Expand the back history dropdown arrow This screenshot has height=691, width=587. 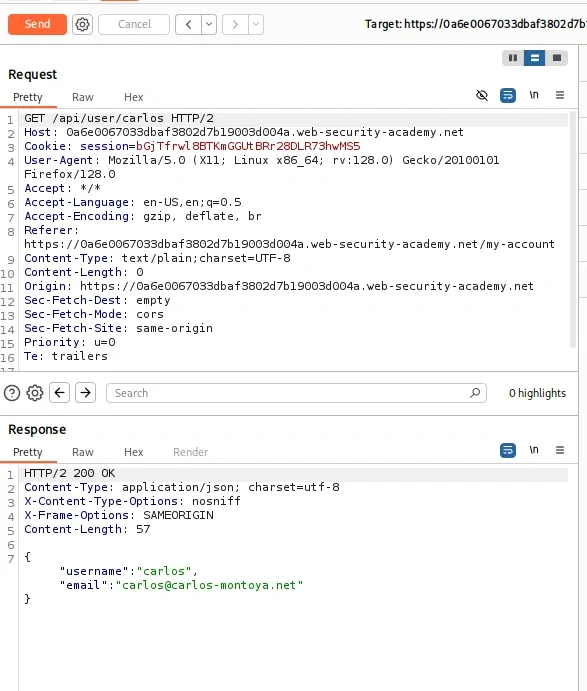pyautogui.click(x=209, y=24)
